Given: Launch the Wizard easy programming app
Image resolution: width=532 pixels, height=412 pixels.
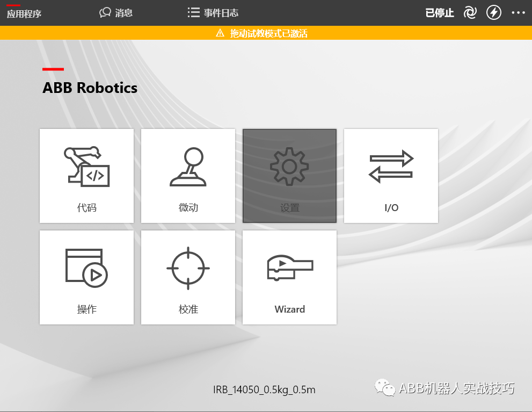Looking at the screenshot, I should coord(289,277).
